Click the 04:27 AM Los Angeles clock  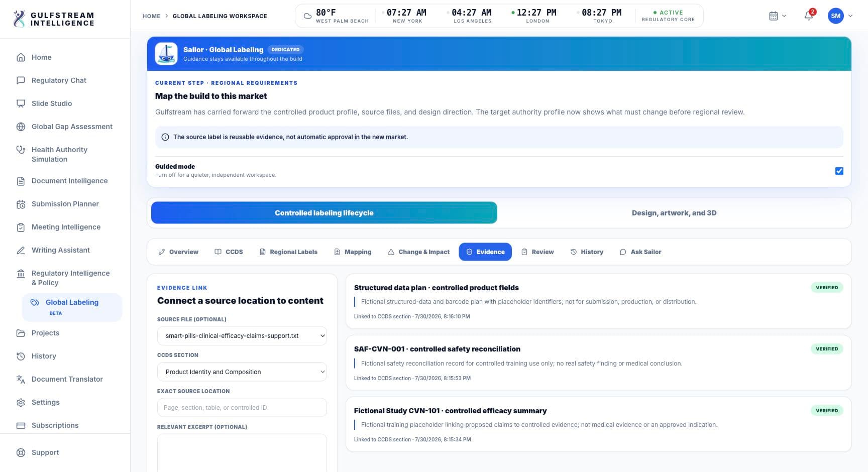coord(469,16)
